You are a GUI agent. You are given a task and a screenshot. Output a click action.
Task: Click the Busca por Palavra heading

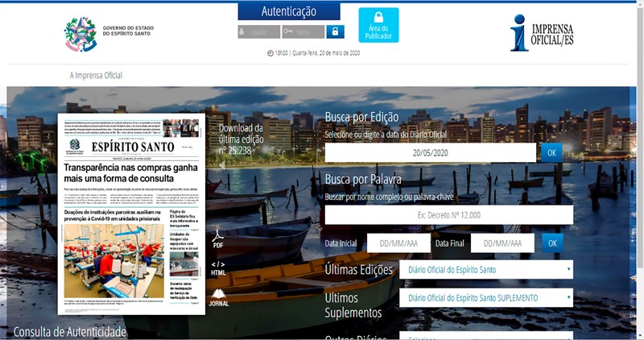coord(363,179)
